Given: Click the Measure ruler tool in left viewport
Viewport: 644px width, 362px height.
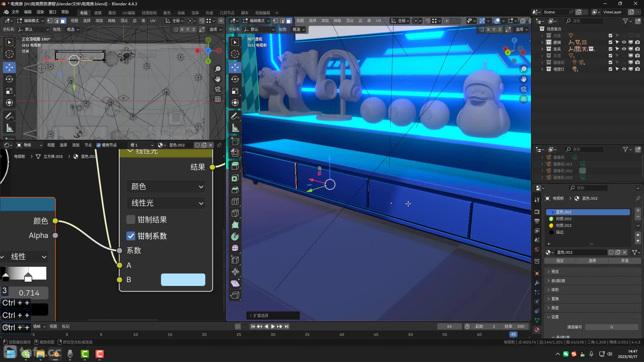Looking at the screenshot, I should click(9, 128).
